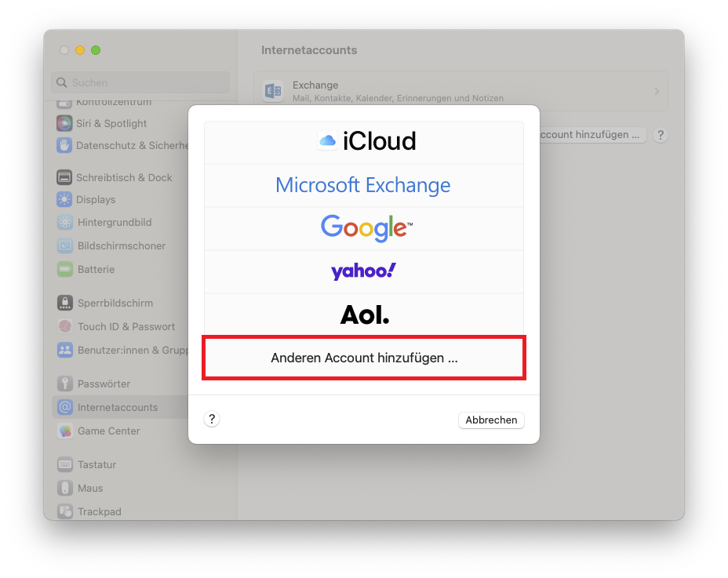Expand the Exchange account row chevron

pos(657,91)
